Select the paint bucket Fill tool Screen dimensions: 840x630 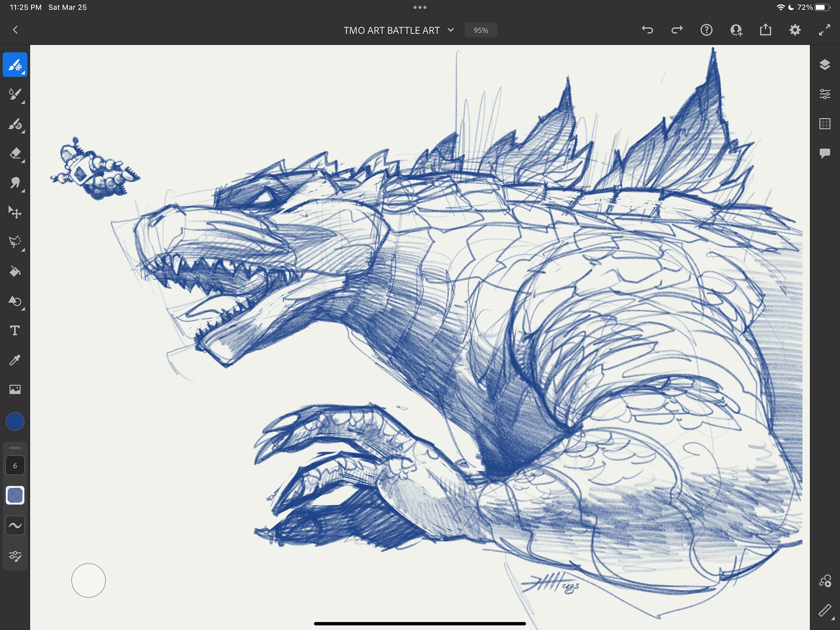(x=15, y=271)
